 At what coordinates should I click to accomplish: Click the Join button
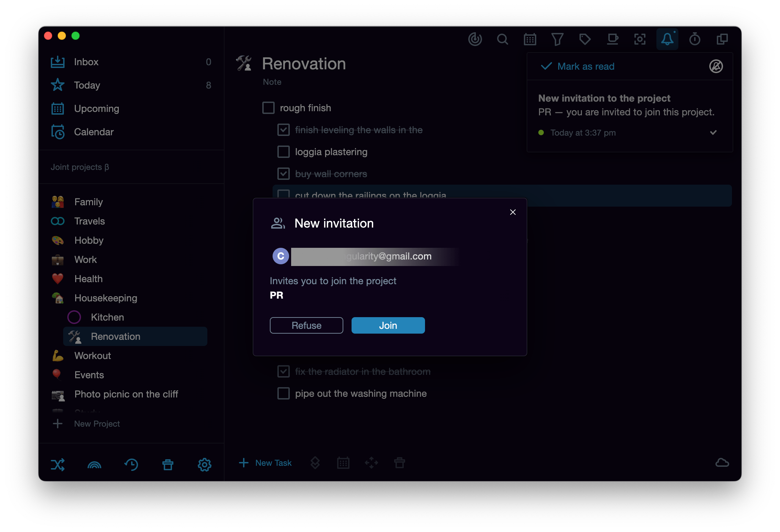pyautogui.click(x=388, y=325)
